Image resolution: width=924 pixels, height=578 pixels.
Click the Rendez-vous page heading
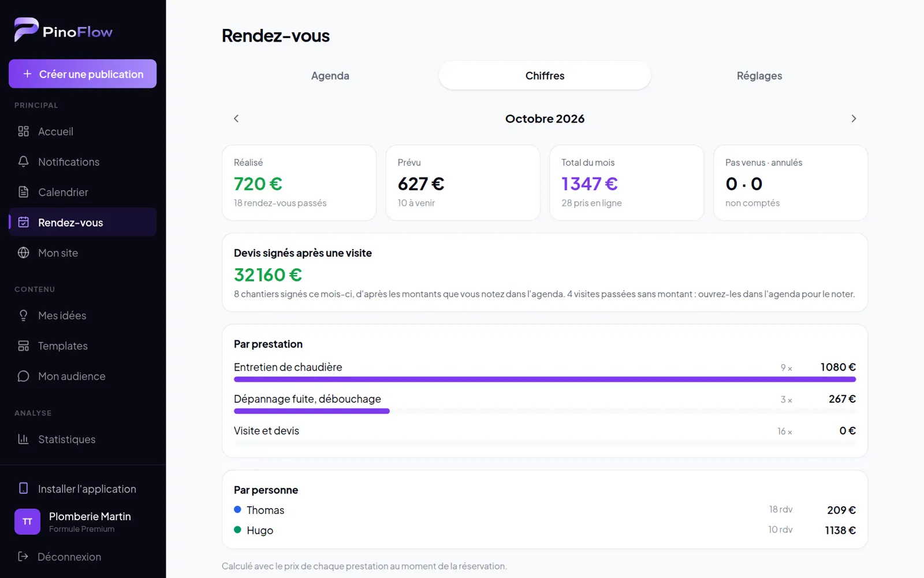tap(275, 36)
